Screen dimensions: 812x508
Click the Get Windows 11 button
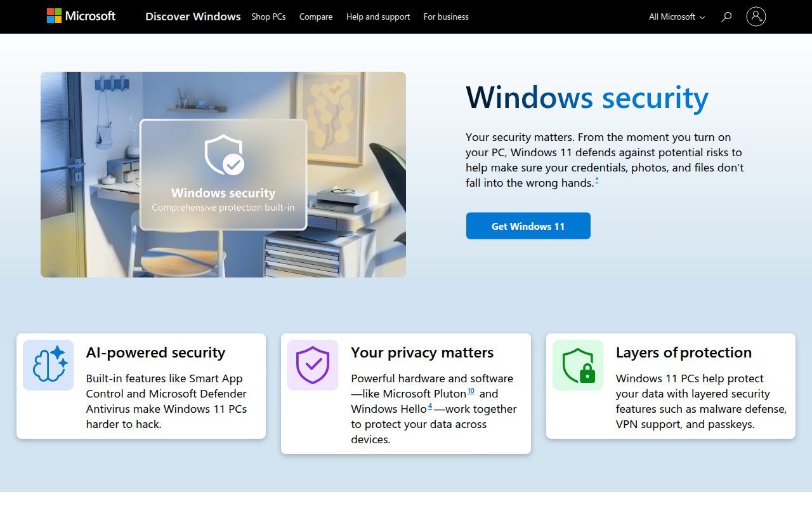point(528,226)
